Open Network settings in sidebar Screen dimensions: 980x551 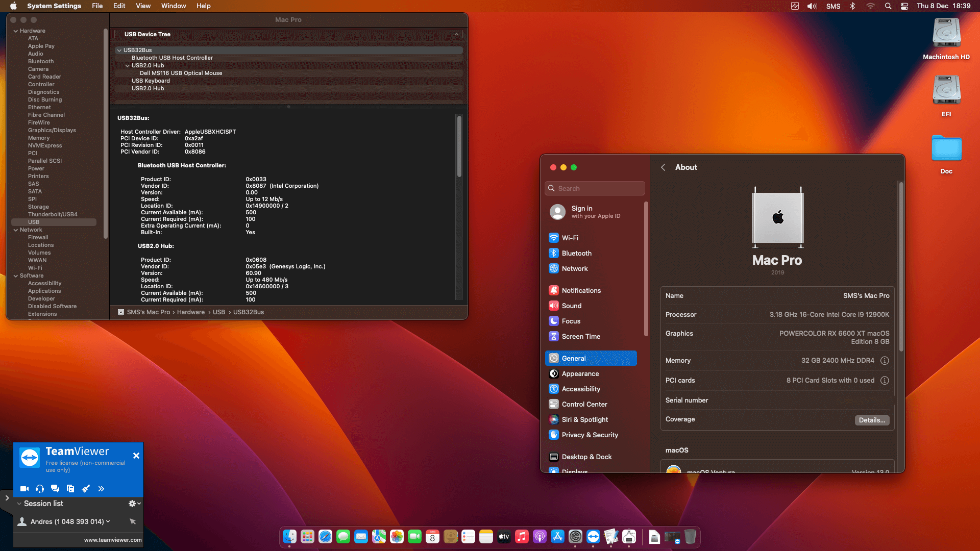591,269
